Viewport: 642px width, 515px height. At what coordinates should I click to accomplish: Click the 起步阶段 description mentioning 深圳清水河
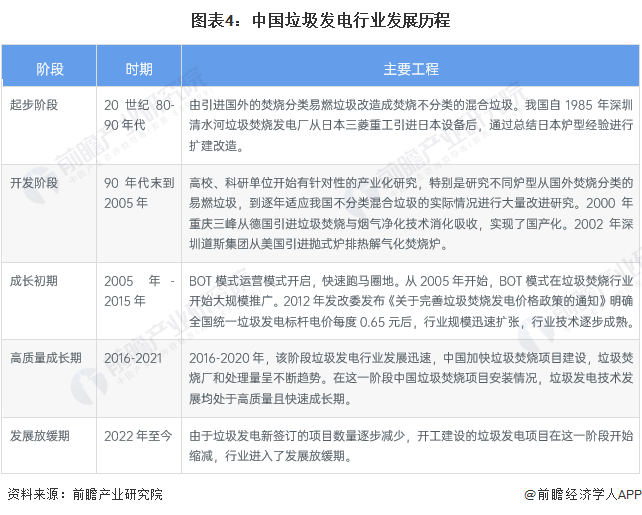pos(410,124)
